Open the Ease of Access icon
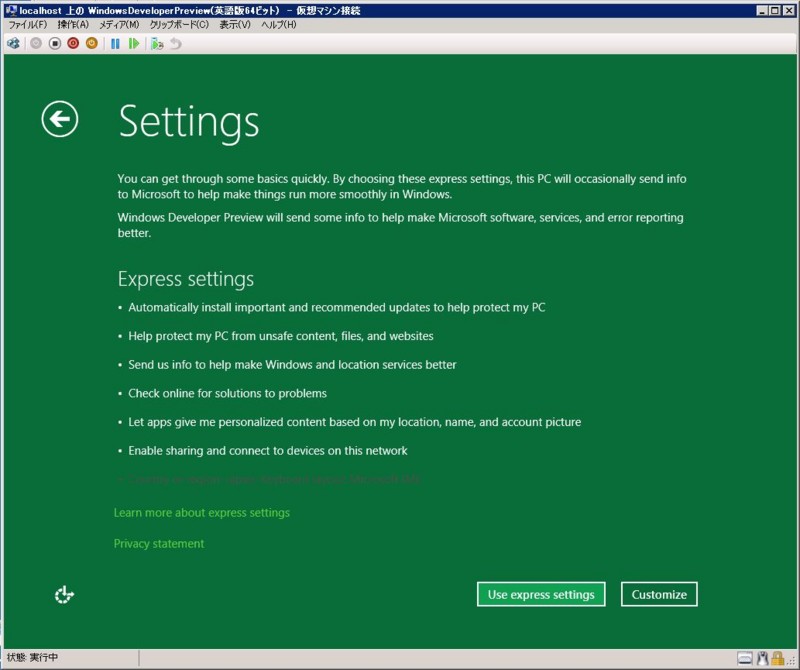Viewport: 800px width, 670px height. coord(64,595)
